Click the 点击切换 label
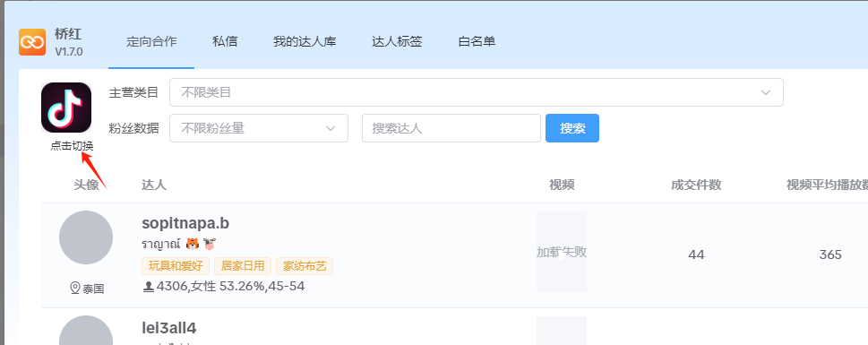This screenshot has width=868, height=345. coord(72,146)
